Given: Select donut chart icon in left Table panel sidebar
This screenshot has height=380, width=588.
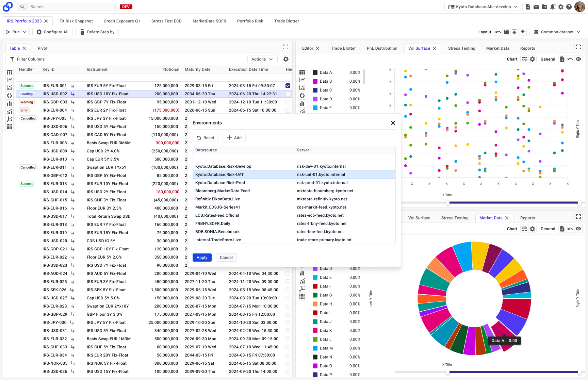Looking at the screenshot, I should click(x=10, y=96).
